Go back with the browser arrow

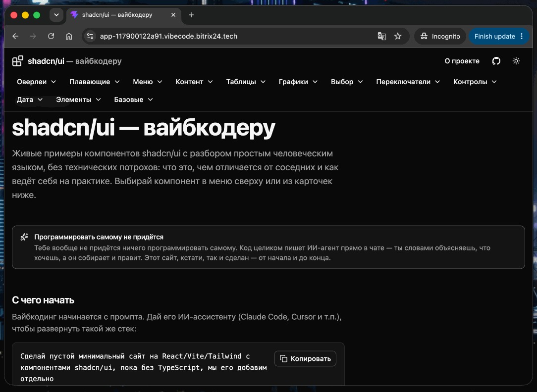pos(15,36)
